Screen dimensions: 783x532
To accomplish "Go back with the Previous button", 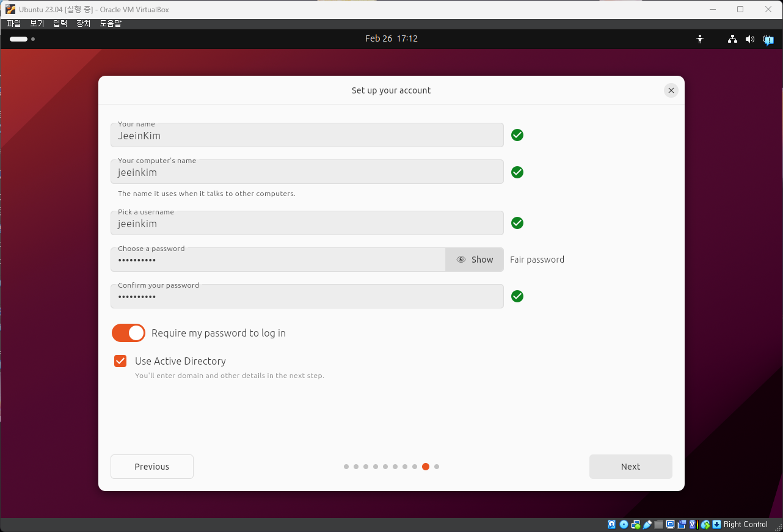I will coord(152,467).
